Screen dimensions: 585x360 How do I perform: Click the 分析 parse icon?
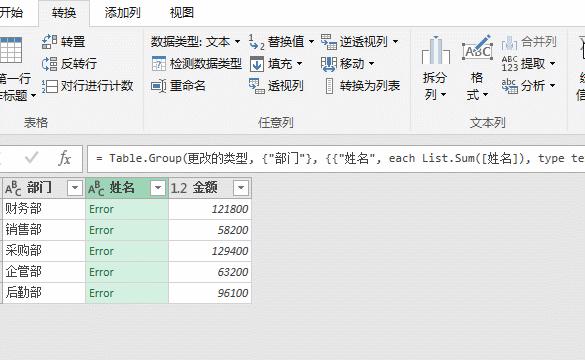[510, 86]
